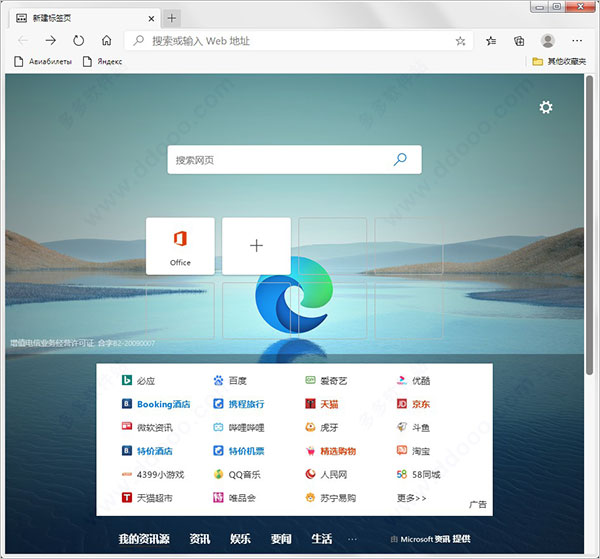Close the 新建标签页 tab
This screenshot has height=559, width=600.
point(151,18)
